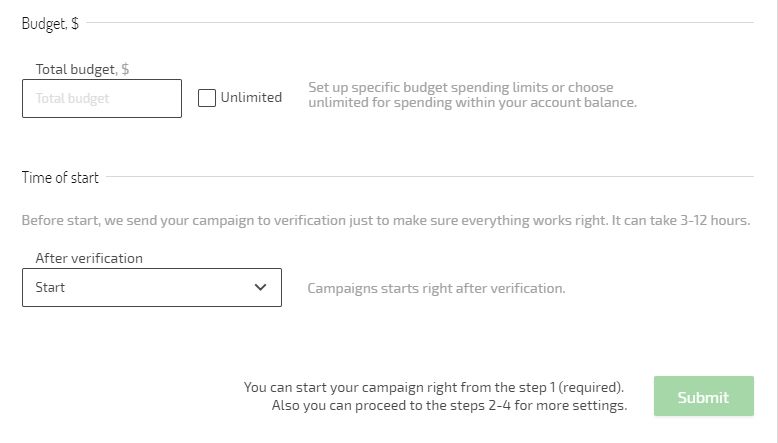The width and height of the screenshot is (778, 443).
Task: Click the Campaigns starts right after verification hint
Action: pyautogui.click(x=436, y=288)
